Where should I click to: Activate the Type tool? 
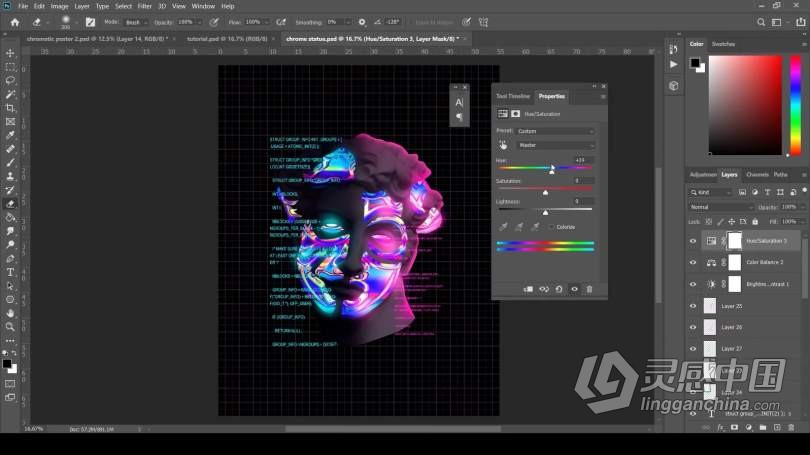point(10,272)
